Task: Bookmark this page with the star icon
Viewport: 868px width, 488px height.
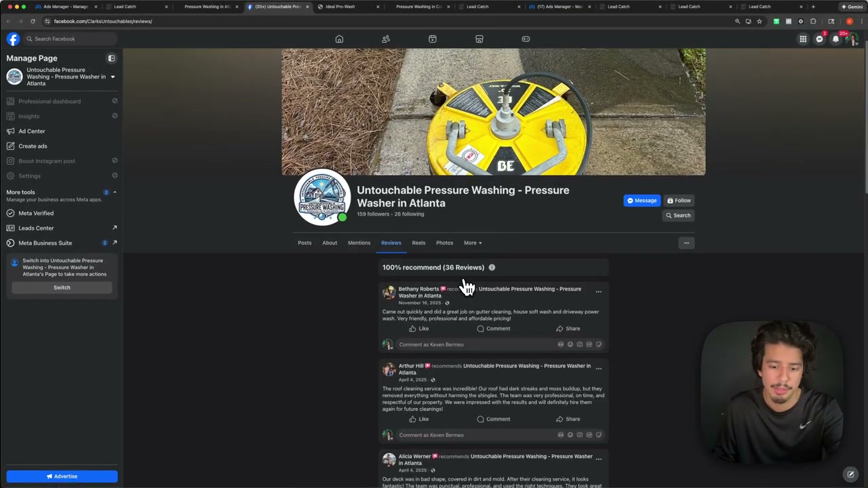Action: tap(759, 21)
